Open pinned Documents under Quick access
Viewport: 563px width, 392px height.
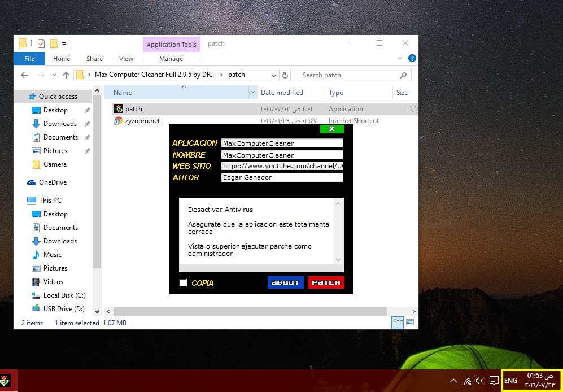click(x=60, y=137)
